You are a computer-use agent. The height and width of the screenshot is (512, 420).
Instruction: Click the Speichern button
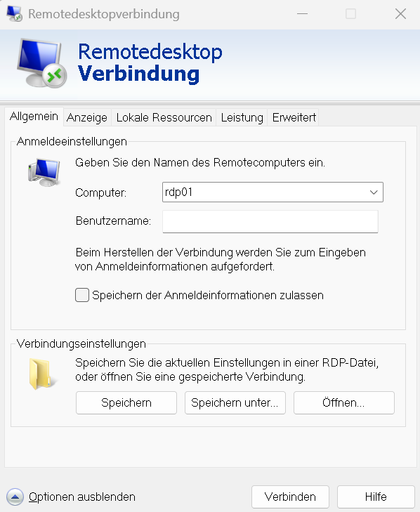click(126, 402)
